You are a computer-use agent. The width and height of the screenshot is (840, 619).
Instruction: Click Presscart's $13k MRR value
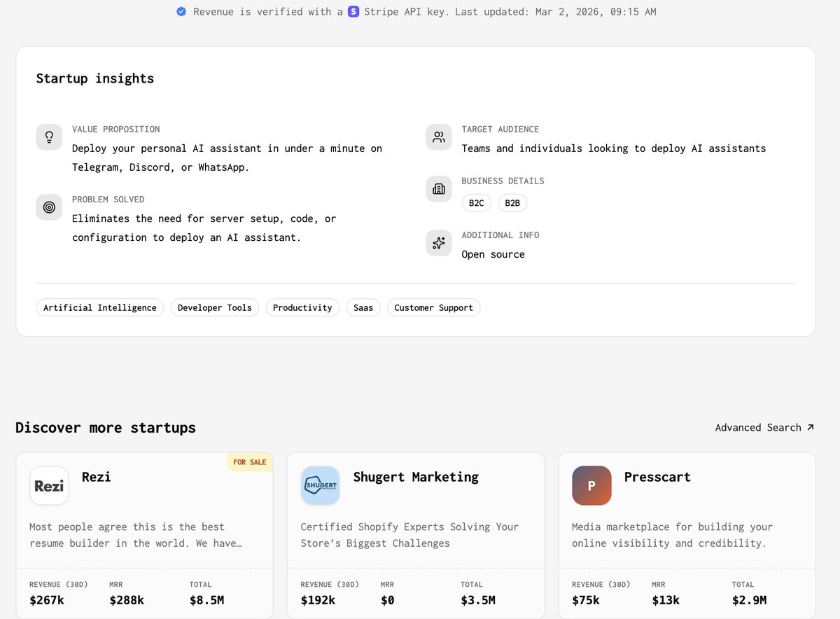665,600
